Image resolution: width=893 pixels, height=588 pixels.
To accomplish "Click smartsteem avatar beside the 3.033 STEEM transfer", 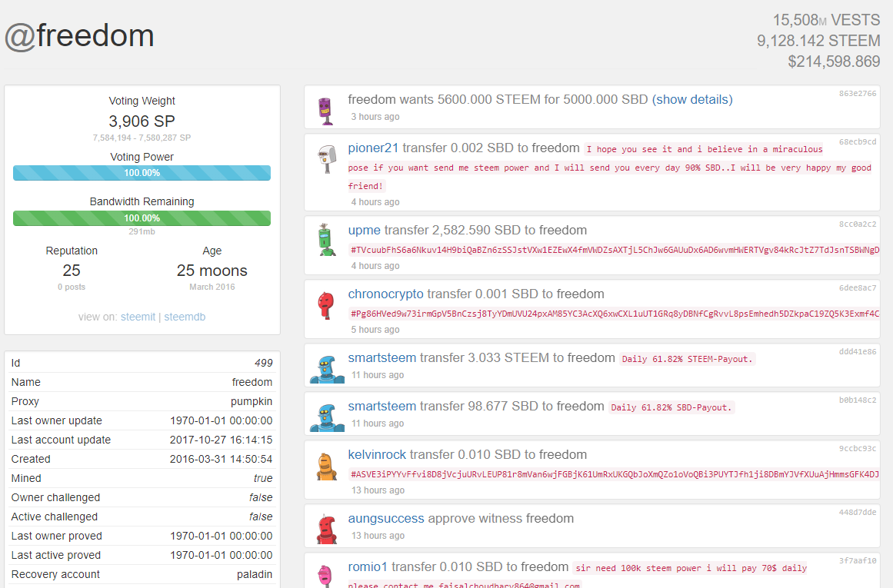I will pyautogui.click(x=327, y=370).
